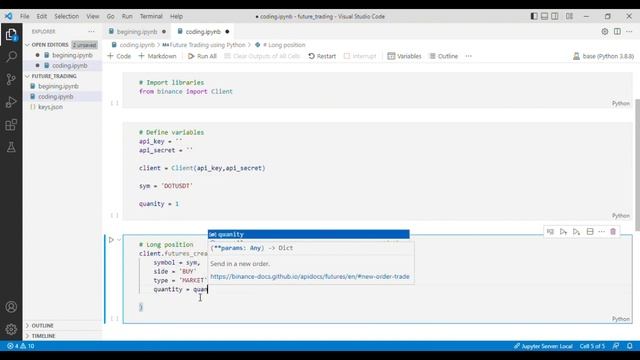Add a new Markdown cell
The image size is (640, 360).
tap(157, 56)
